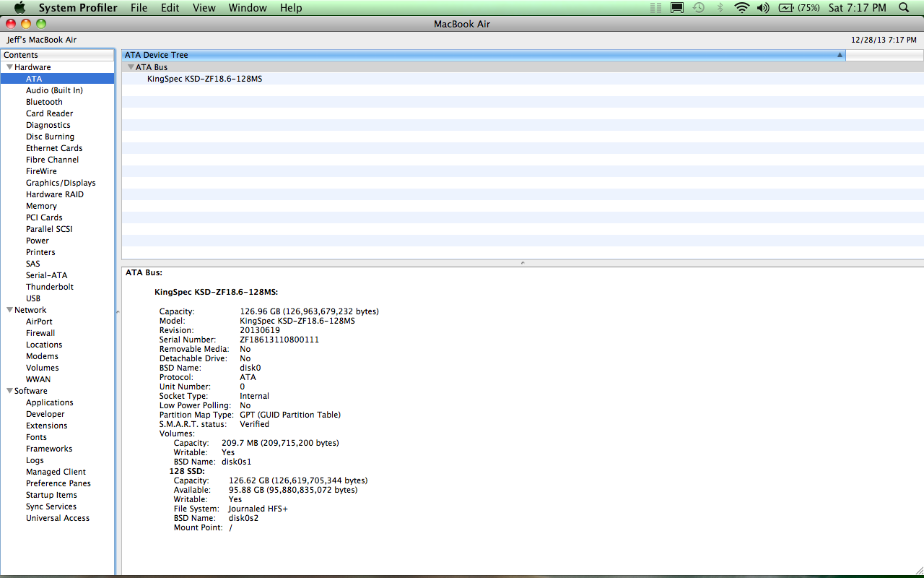Select Audio (Built In) in sidebar

pyautogui.click(x=54, y=90)
